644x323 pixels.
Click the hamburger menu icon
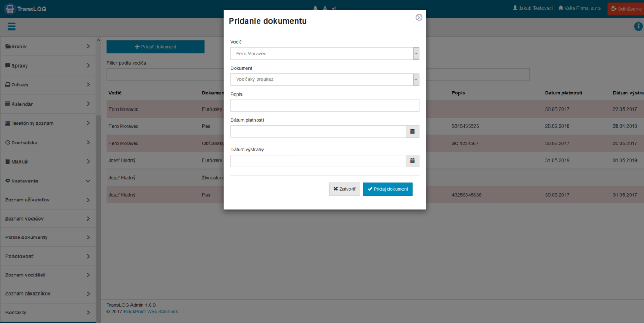tap(11, 26)
